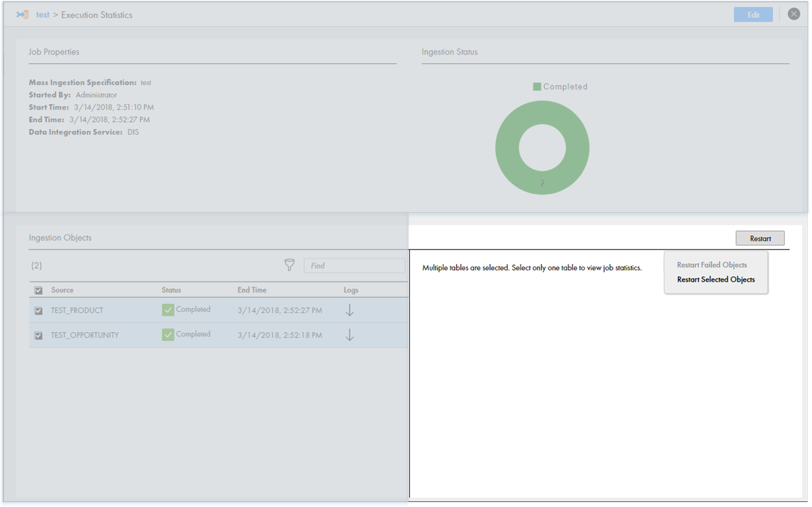
Task: Click the Ingestion Objects heading
Action: coord(60,238)
